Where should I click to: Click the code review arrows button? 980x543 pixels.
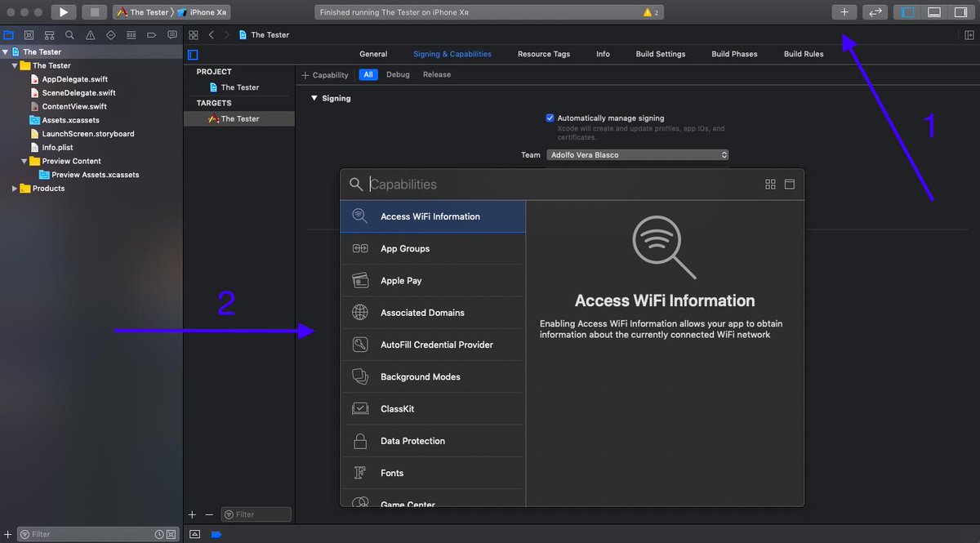coord(875,12)
